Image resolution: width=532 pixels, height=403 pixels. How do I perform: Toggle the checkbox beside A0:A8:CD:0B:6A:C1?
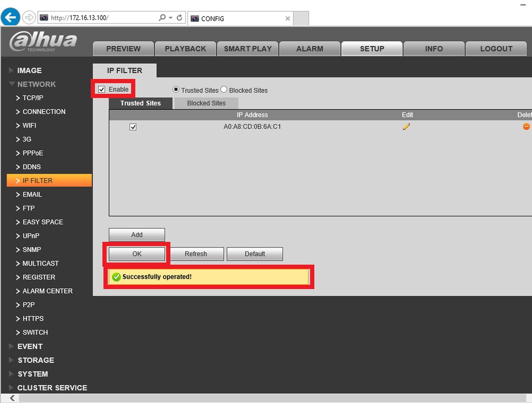pyautogui.click(x=133, y=127)
